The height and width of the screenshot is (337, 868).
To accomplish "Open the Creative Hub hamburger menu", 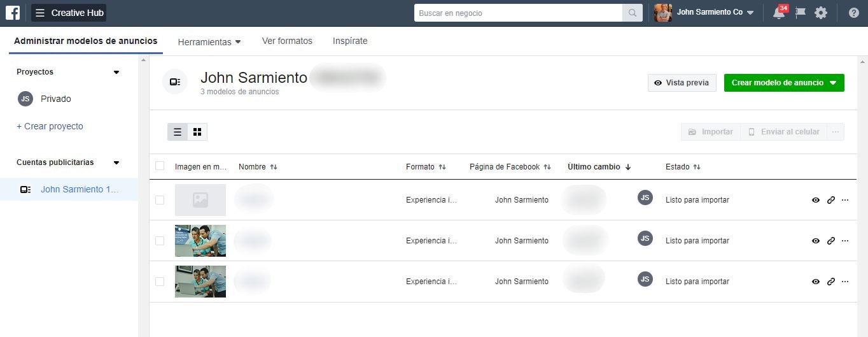I will pos(40,13).
